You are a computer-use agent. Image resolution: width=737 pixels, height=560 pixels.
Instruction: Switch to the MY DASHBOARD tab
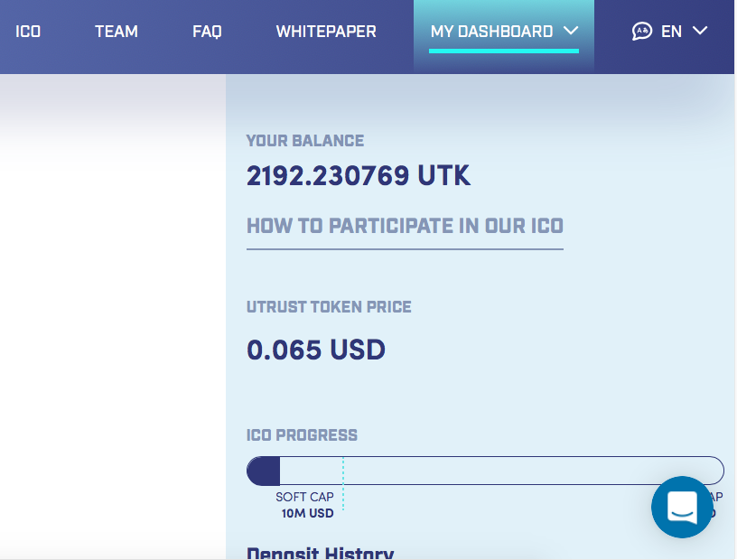point(491,32)
